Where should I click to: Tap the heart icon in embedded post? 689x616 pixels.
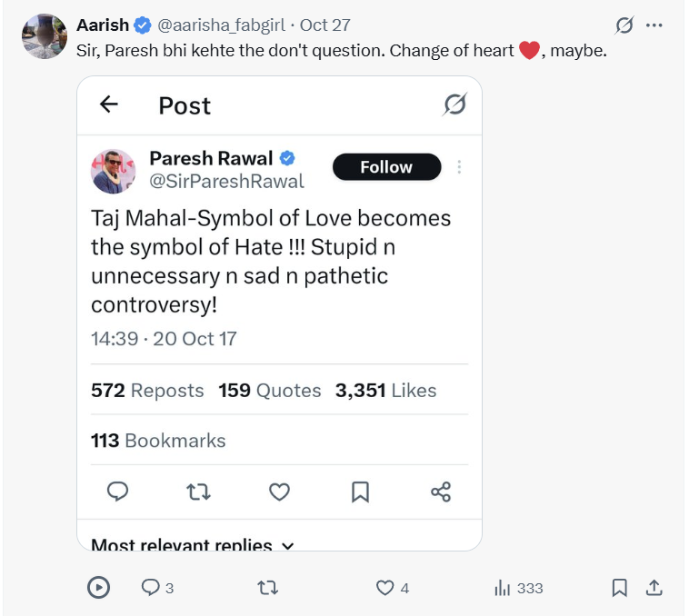pos(279,492)
